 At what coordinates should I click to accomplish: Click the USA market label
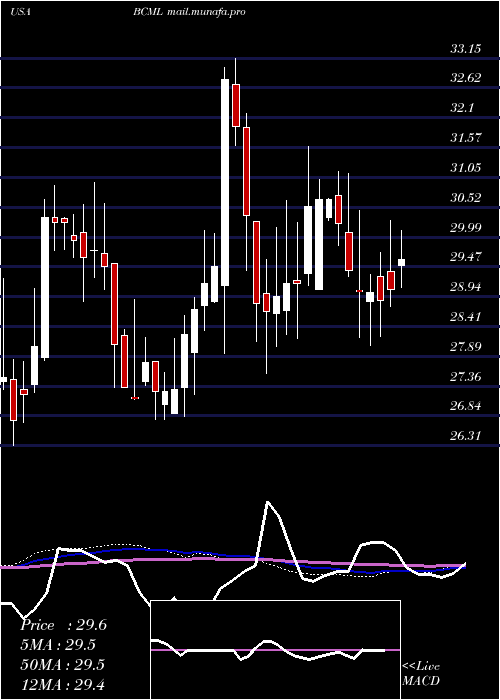pos(20,12)
